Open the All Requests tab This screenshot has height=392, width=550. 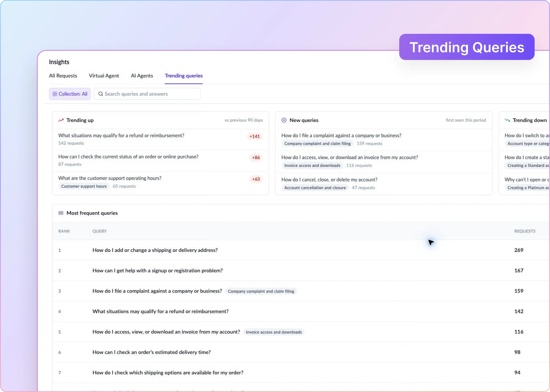point(63,76)
